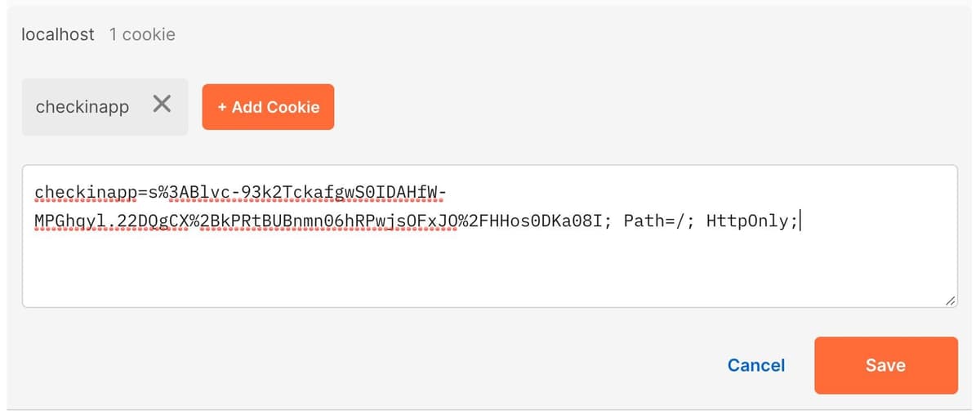This screenshot has width=980, height=415.
Task: Click the localhost domain label
Action: coord(57,34)
